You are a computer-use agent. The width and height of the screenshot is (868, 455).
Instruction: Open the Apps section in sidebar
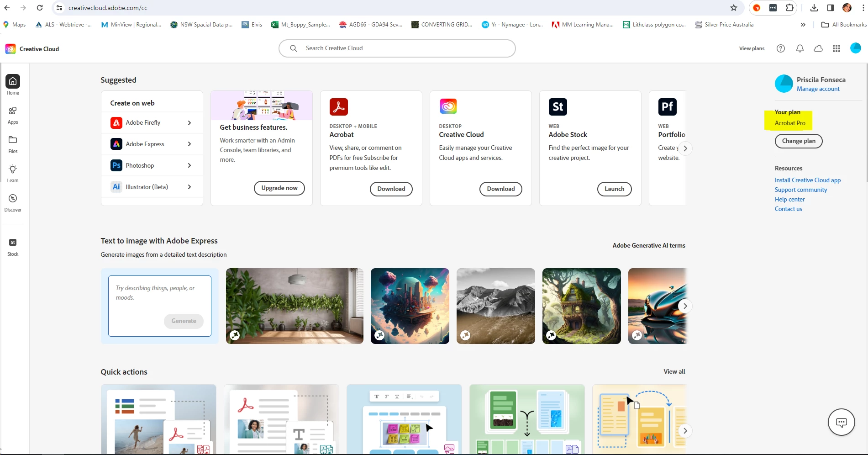tap(13, 116)
